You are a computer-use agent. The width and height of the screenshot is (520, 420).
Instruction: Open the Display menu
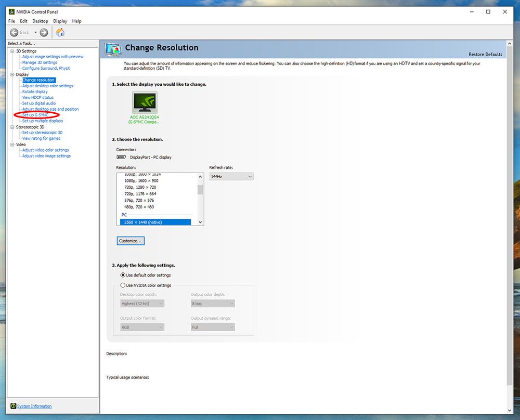[60, 21]
